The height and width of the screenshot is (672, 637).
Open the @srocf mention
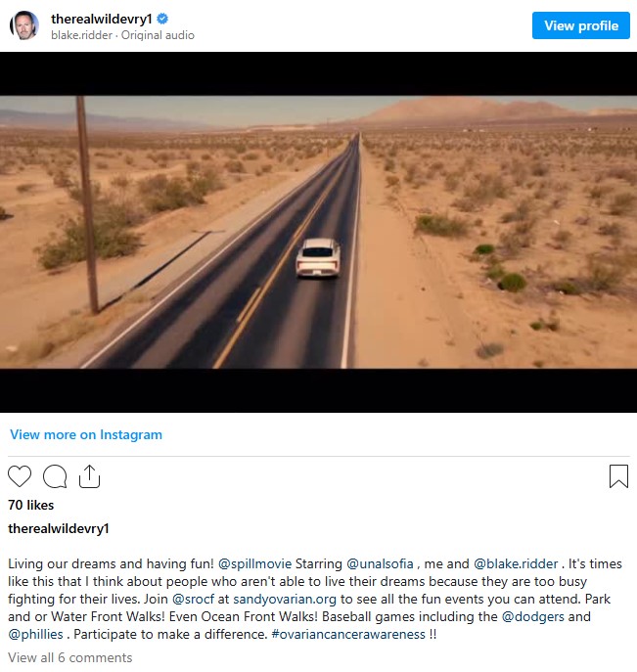pyautogui.click(x=193, y=599)
